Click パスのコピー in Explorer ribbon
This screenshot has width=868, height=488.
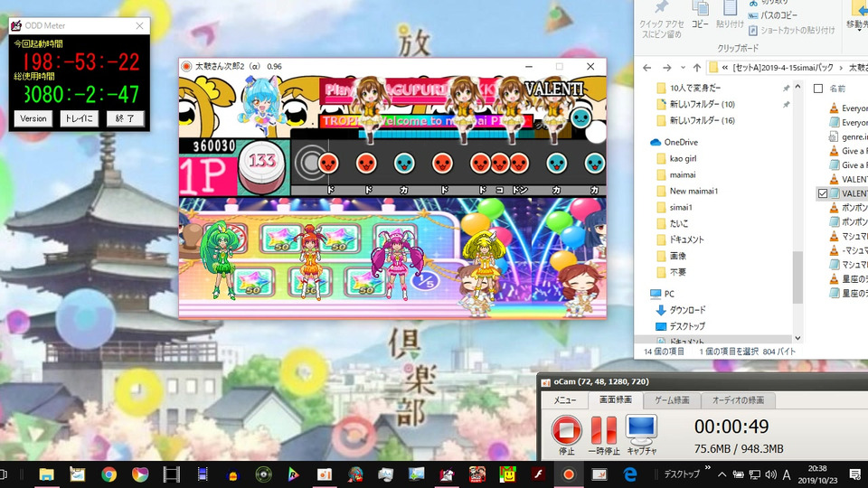click(x=773, y=15)
